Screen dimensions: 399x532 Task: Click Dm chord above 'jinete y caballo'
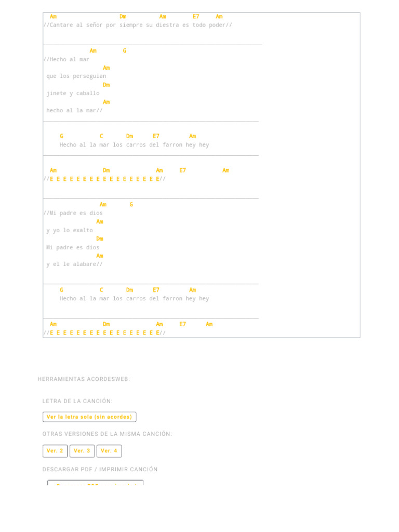click(107, 85)
